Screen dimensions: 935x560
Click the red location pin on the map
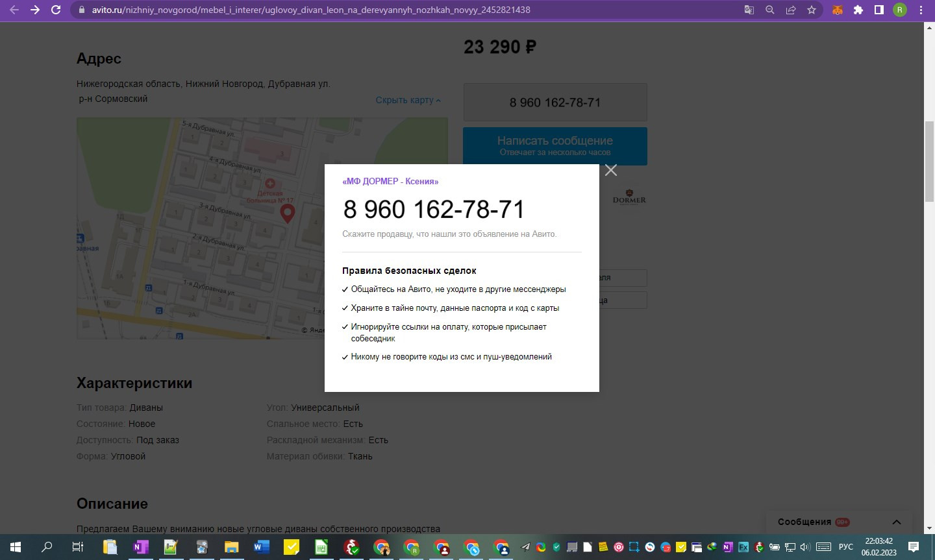coord(287,213)
